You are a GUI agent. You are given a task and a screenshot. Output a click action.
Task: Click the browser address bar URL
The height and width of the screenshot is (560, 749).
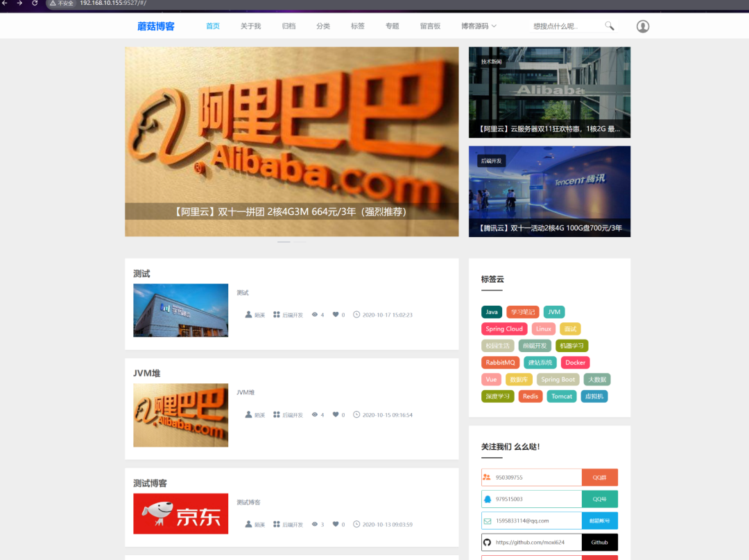pos(113,3)
